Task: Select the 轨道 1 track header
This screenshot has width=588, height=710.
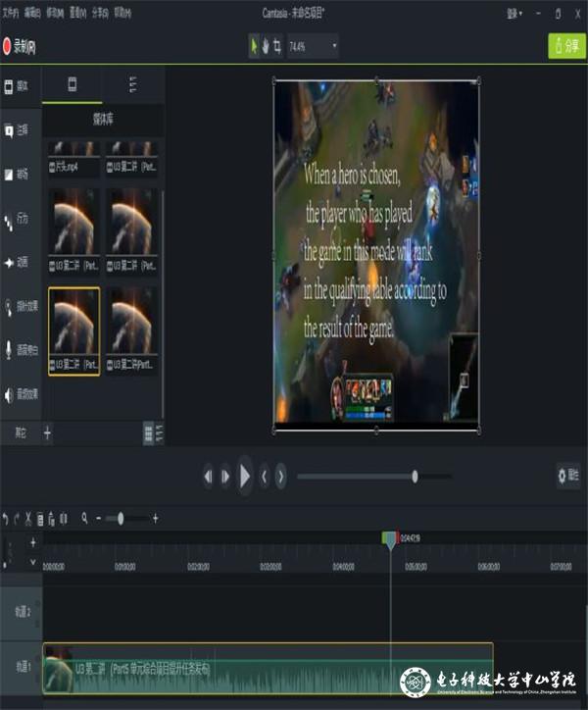Action: [x=22, y=668]
